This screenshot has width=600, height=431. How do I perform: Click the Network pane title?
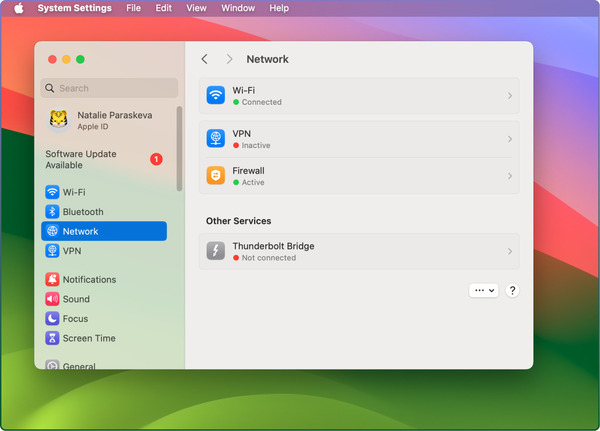coord(267,59)
